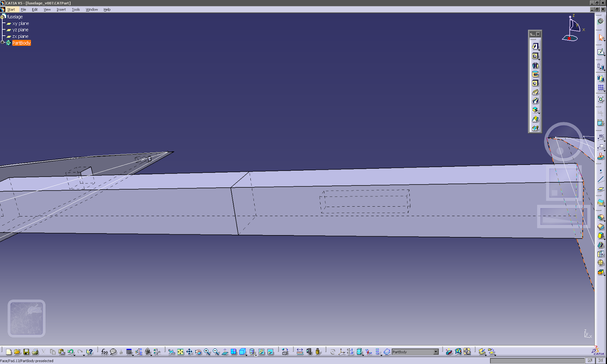Create a Line on right toolbar
The width and height of the screenshot is (607, 364).
tap(601, 180)
